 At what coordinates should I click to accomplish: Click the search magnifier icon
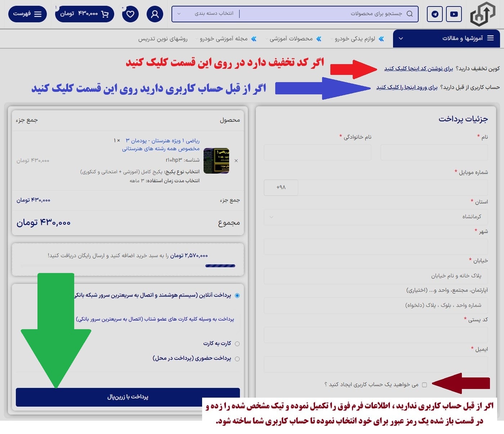[410, 14]
